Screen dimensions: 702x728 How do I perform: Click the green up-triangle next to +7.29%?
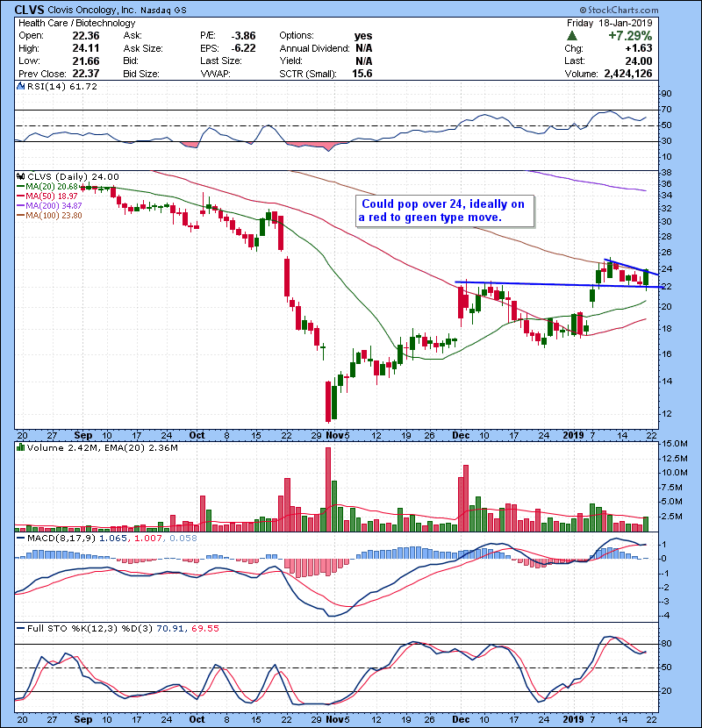pyautogui.click(x=572, y=35)
